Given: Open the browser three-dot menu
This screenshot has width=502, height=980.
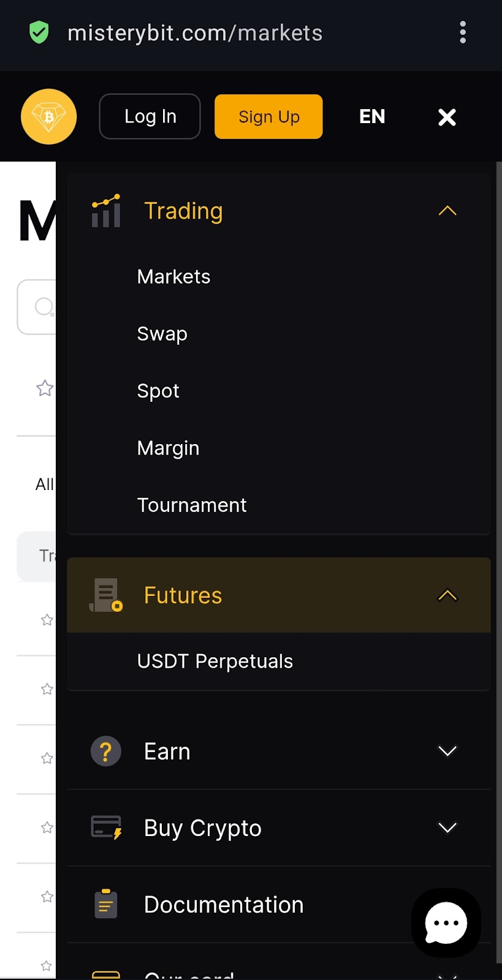Looking at the screenshot, I should pyautogui.click(x=463, y=32).
